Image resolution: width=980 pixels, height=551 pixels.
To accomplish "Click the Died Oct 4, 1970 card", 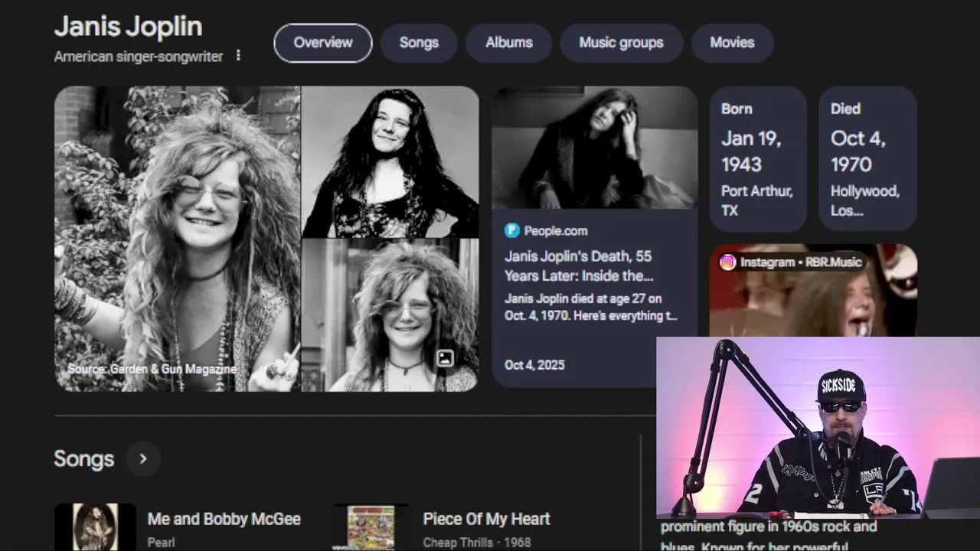I will 867,158.
